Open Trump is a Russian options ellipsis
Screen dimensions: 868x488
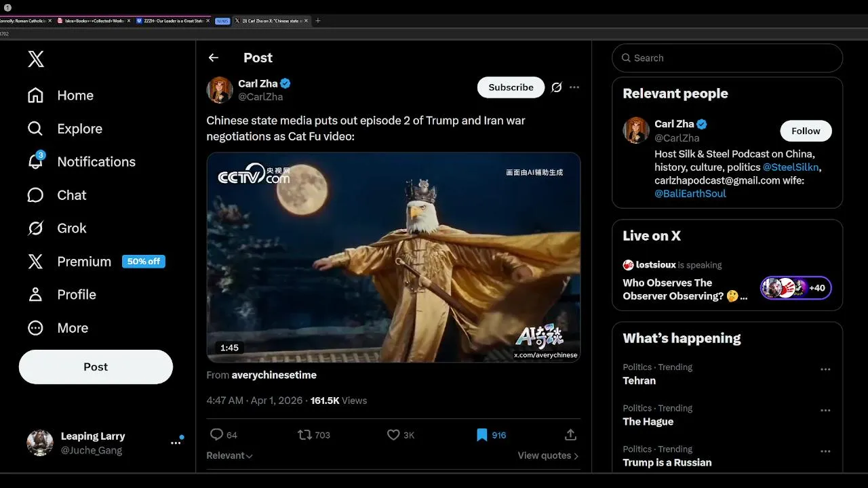[825, 451]
